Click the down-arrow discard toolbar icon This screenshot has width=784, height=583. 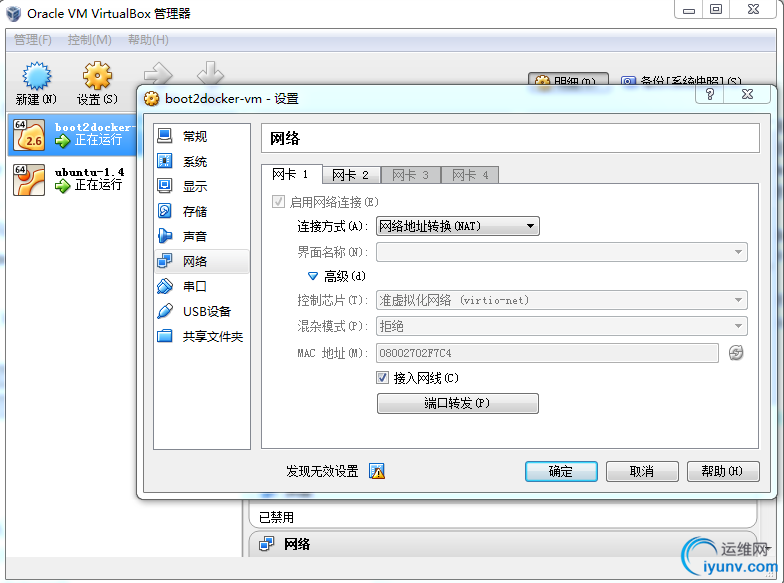tap(210, 74)
